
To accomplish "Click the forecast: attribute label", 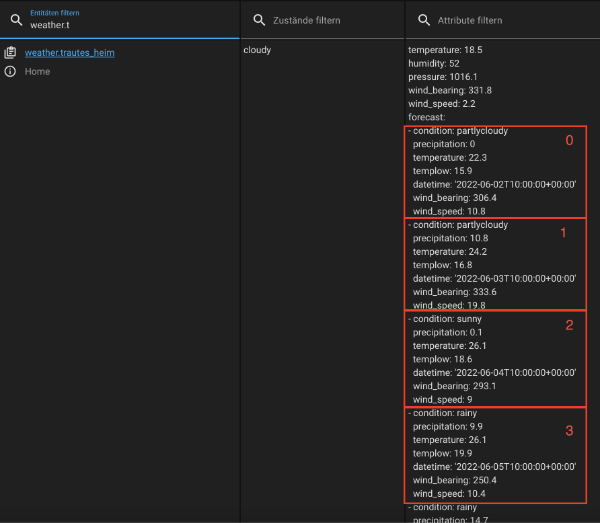I will [427, 116].
